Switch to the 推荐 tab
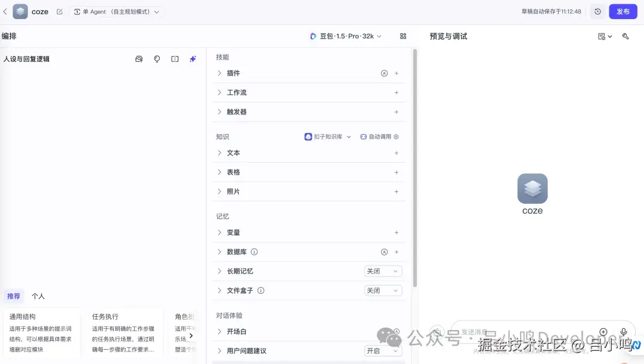 pyautogui.click(x=14, y=296)
